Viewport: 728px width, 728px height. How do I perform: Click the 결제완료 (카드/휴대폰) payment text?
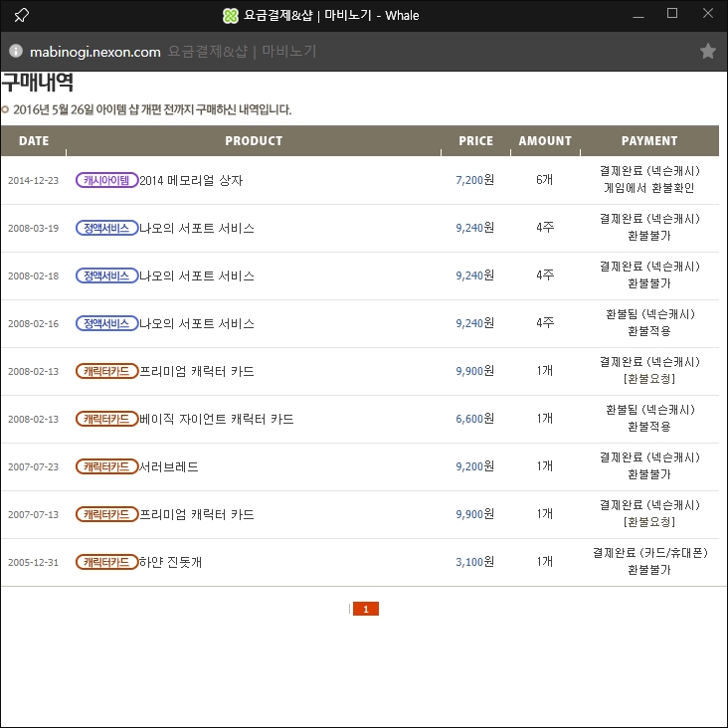coord(649,553)
